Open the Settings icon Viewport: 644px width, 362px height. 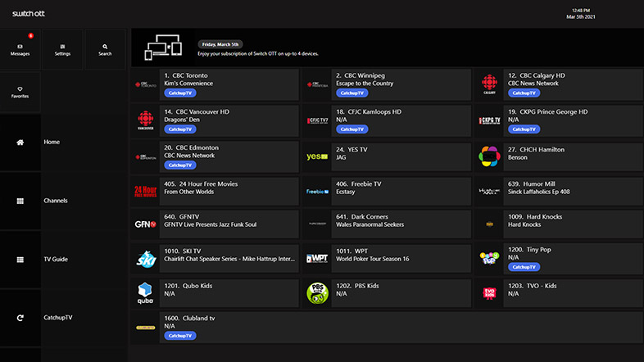[x=62, y=47]
